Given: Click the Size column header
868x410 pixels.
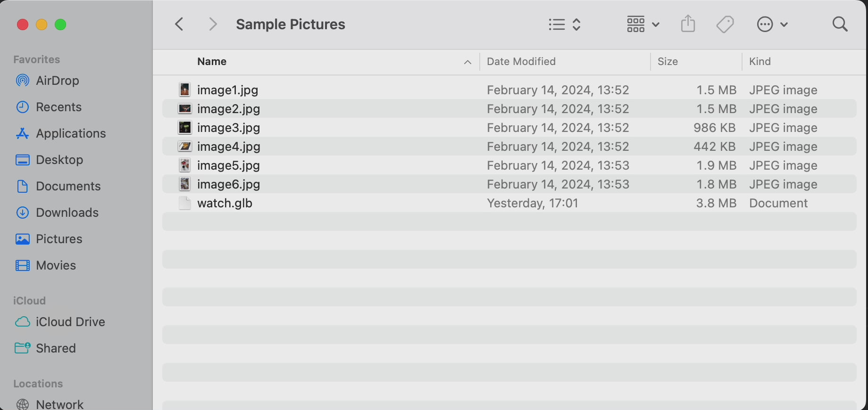Looking at the screenshot, I should [668, 62].
